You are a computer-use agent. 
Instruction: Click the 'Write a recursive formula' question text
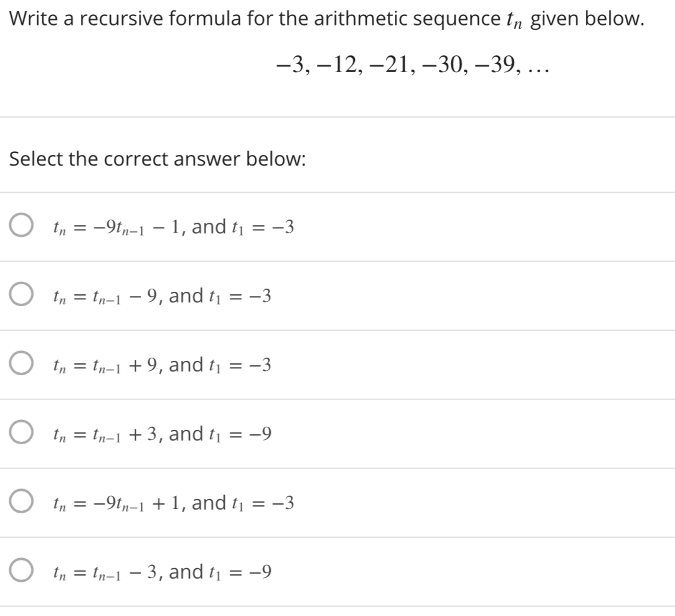(327, 19)
